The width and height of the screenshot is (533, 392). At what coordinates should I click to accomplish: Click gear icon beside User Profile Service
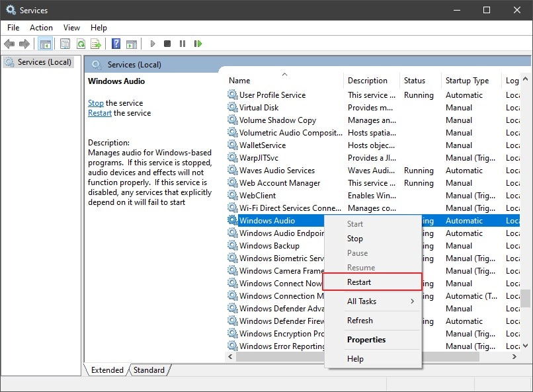coord(233,95)
